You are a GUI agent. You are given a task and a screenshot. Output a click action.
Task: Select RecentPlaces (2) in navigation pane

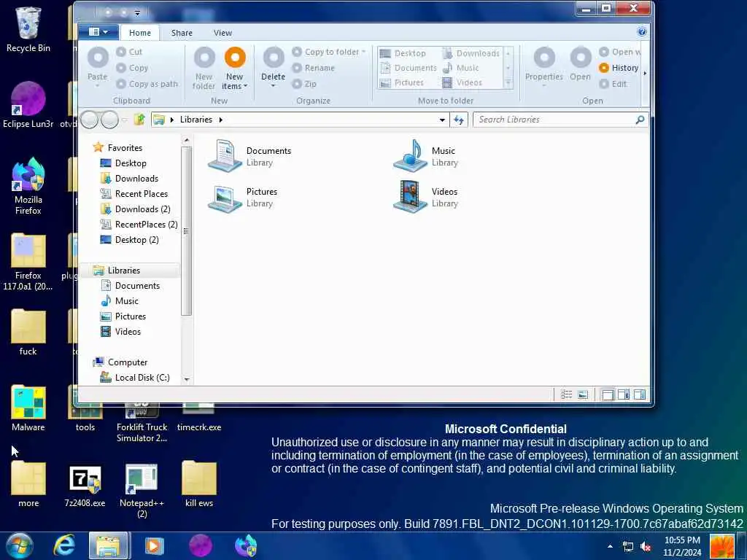pos(139,225)
